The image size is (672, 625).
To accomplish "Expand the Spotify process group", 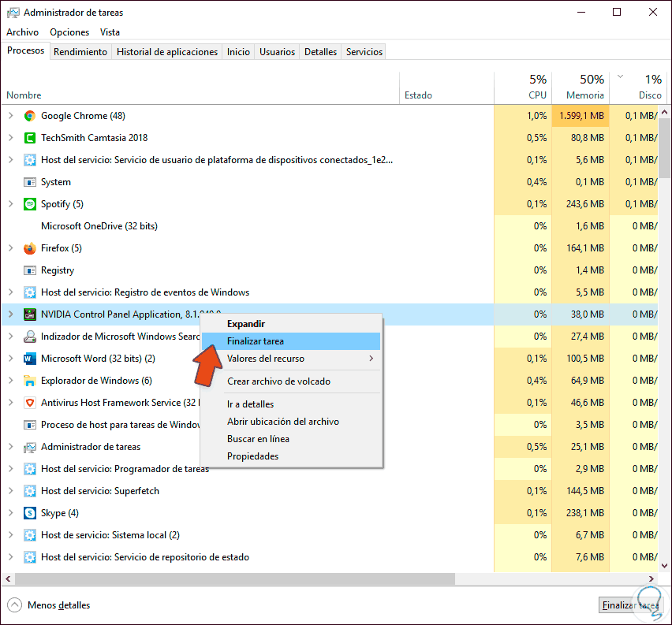I will 11,204.
